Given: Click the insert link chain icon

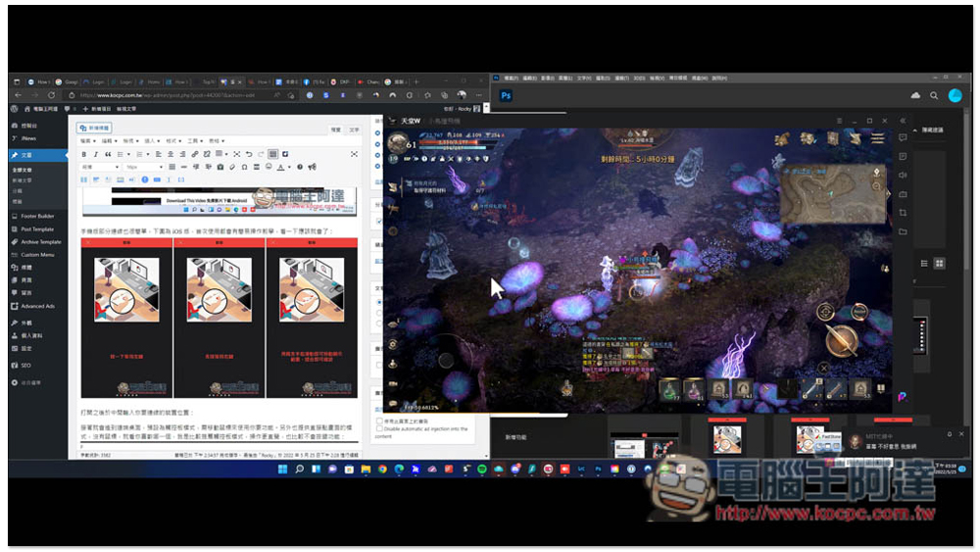Looking at the screenshot, I should coord(195,154).
